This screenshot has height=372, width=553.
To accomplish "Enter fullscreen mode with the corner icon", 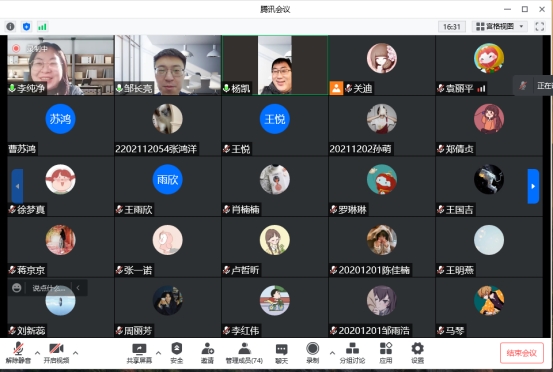I will 540,26.
